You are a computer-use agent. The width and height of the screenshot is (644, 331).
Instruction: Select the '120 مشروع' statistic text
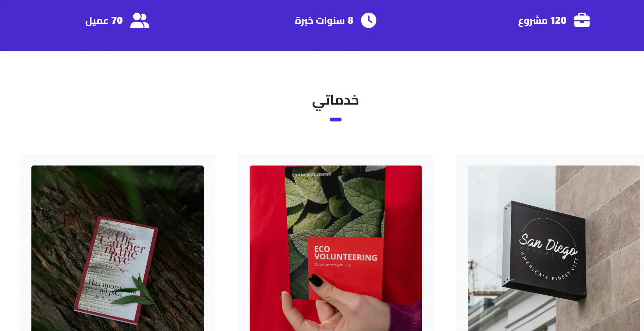tap(542, 21)
